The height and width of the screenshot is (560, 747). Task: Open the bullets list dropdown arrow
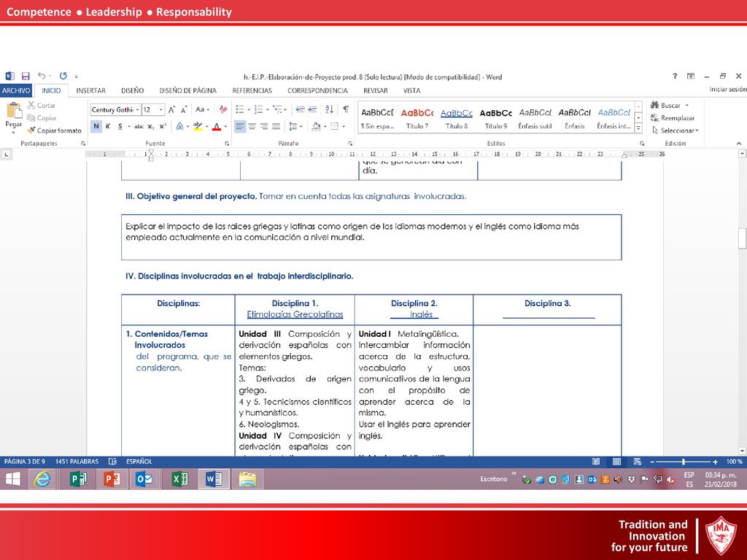point(249,109)
